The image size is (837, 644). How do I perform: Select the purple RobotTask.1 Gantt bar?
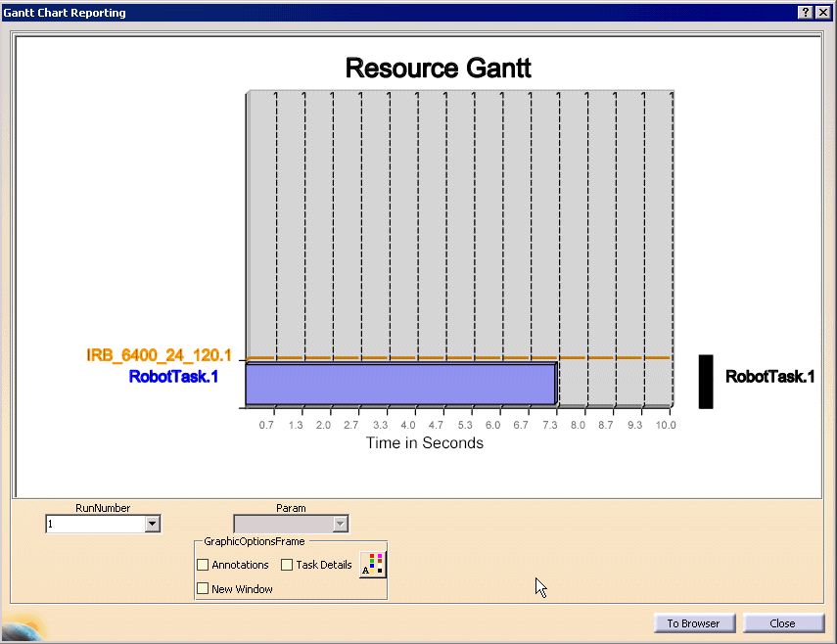click(x=400, y=384)
